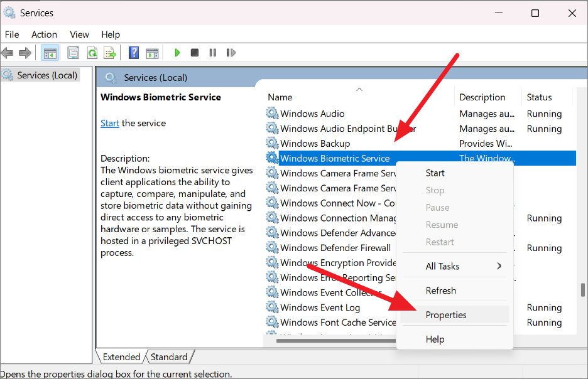Click the Services window title bar gear icon

pos(9,13)
